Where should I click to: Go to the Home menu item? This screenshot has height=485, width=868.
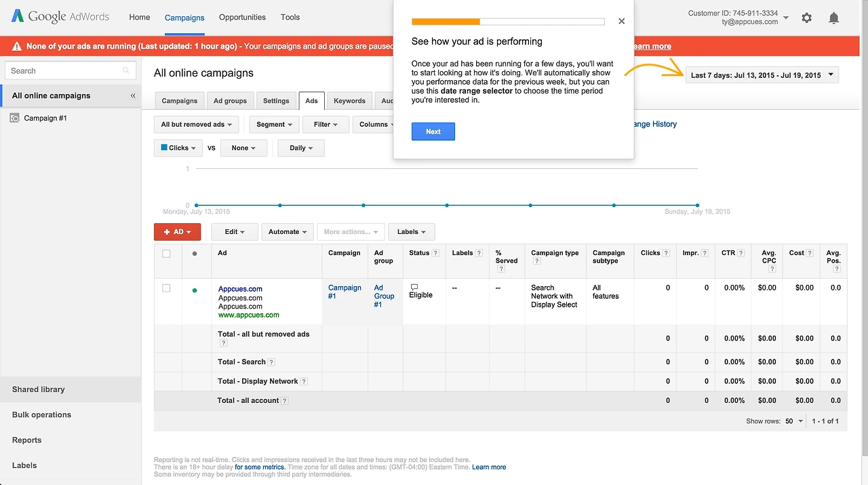pos(140,18)
